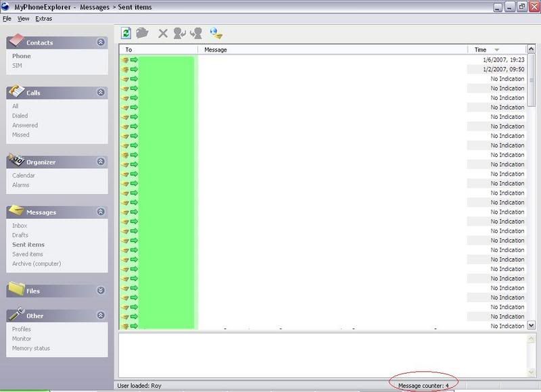Expand the Files sidebar panel
Viewport: 541px width, 392px height.
(x=101, y=291)
